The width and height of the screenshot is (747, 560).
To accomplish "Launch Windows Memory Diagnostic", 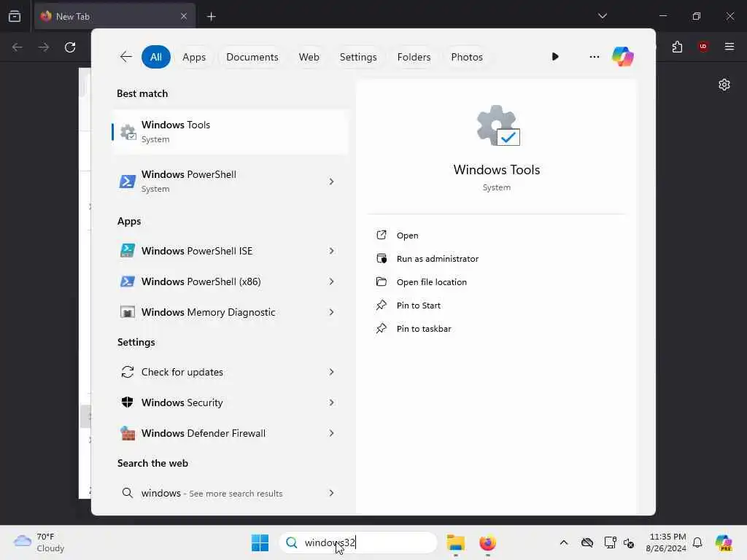I will (x=230, y=312).
